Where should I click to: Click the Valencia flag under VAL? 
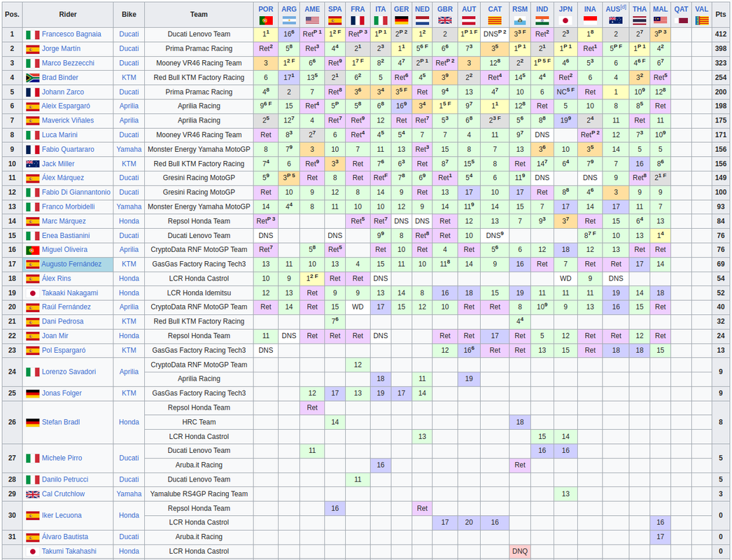click(701, 20)
